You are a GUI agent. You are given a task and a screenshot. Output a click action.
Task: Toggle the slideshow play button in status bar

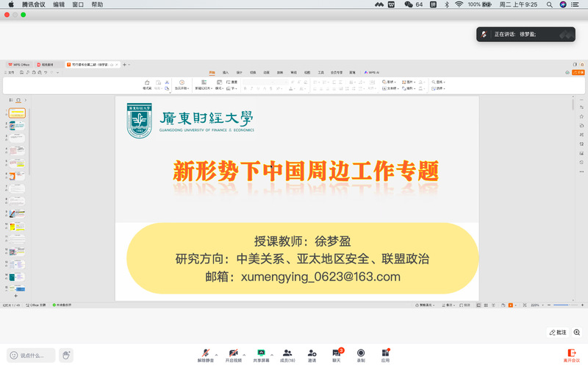[x=512, y=305]
